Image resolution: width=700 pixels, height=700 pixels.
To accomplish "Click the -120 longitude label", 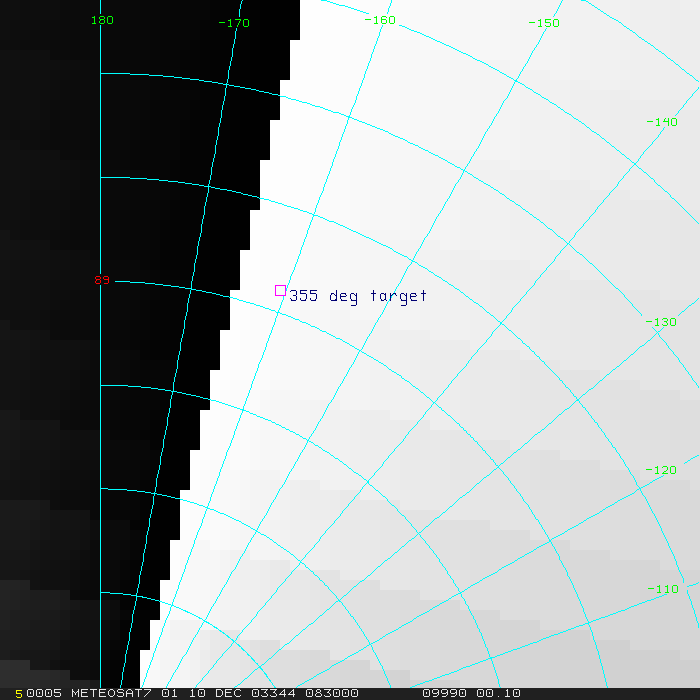I will pyautogui.click(x=661, y=470).
